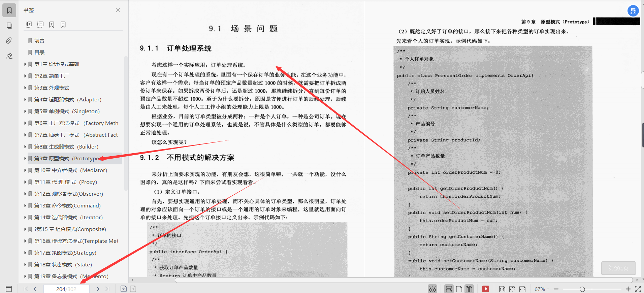Click the zoom in plus button
The width and height of the screenshot is (644, 293).
[628, 289]
